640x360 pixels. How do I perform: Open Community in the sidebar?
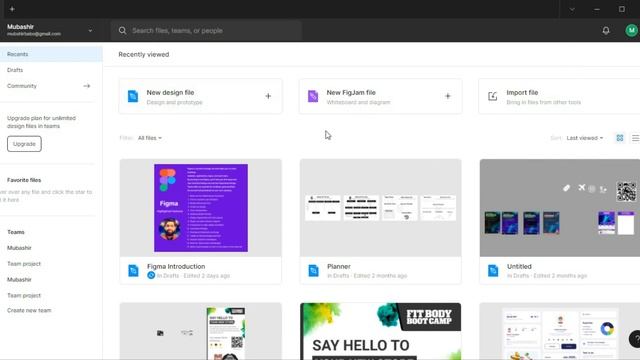(x=22, y=86)
